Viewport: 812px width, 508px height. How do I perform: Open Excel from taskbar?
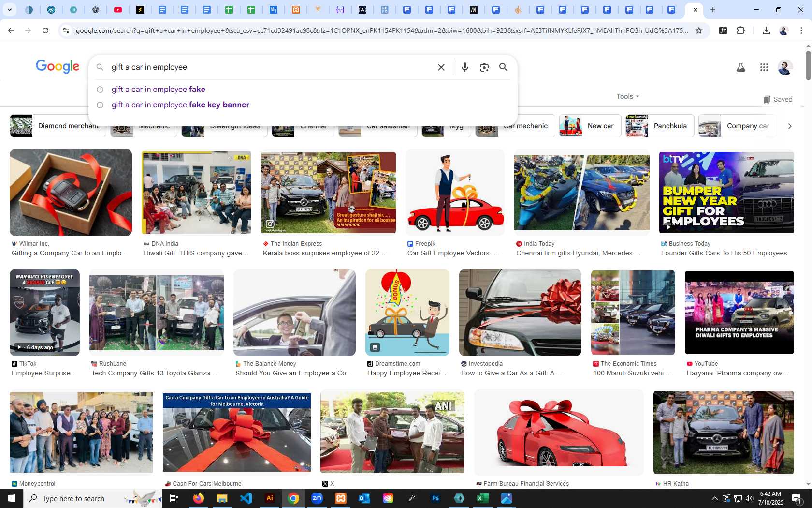point(483,498)
